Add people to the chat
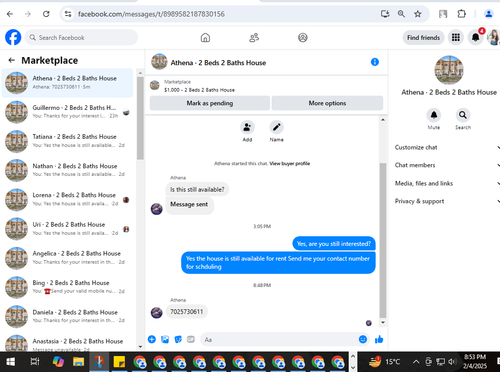 coord(247,127)
